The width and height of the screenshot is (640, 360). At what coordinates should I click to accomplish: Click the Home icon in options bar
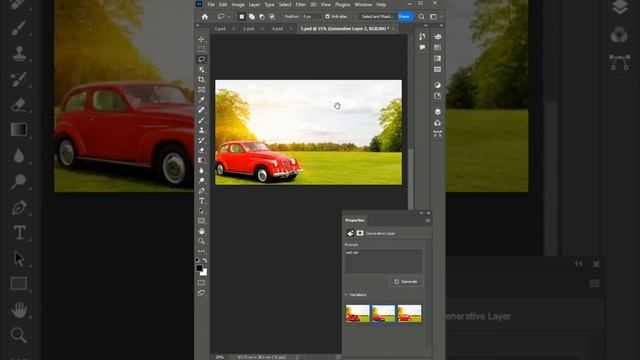pyautogui.click(x=205, y=17)
